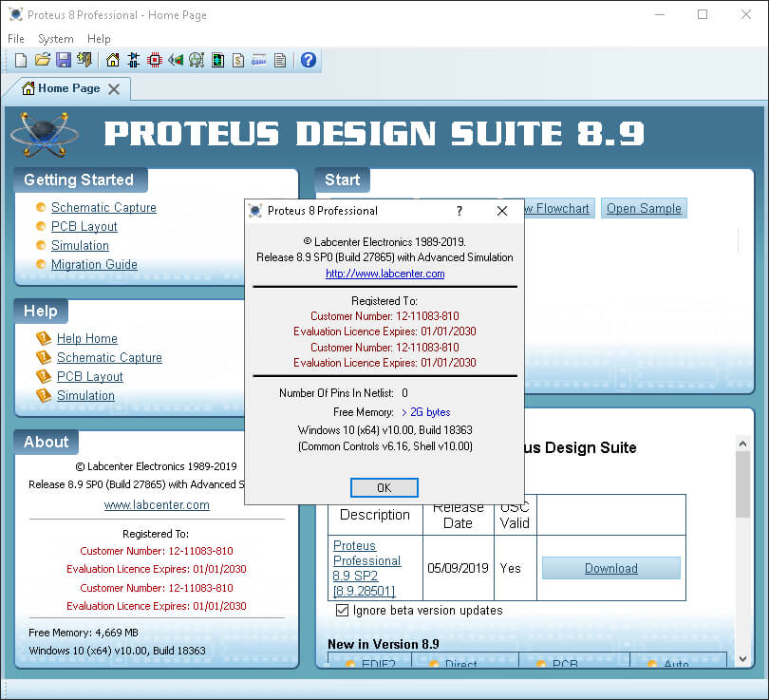Open the Schematic Capture toolbar icon
Viewport: 769px width, 700px height.
(133, 60)
